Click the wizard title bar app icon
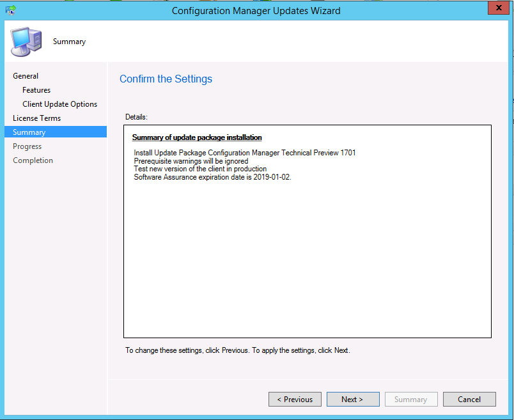The image size is (514, 420). pos(10,10)
